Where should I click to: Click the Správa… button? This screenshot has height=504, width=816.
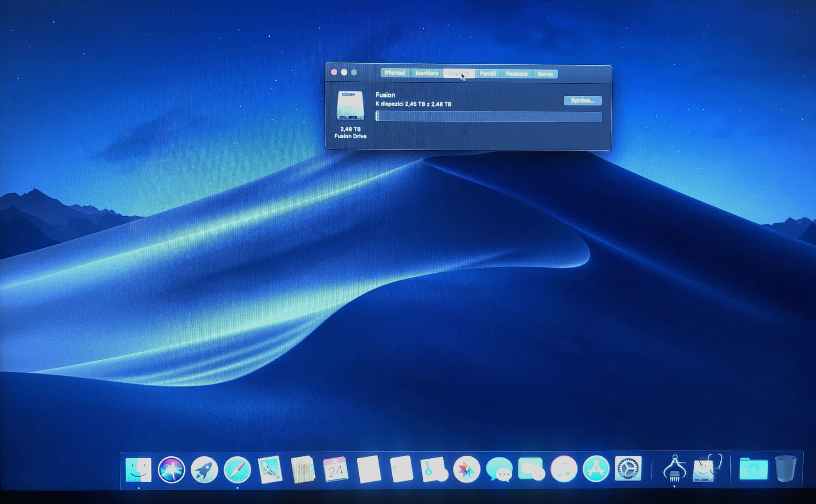click(x=582, y=101)
